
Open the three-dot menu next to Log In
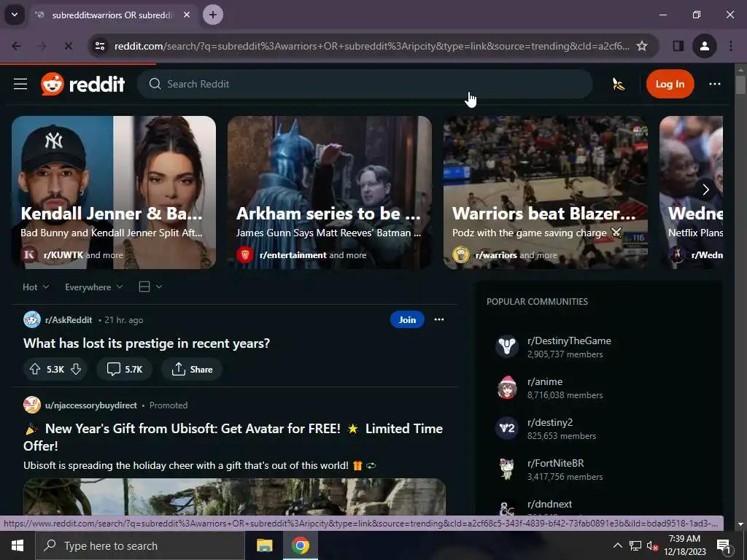[715, 85]
